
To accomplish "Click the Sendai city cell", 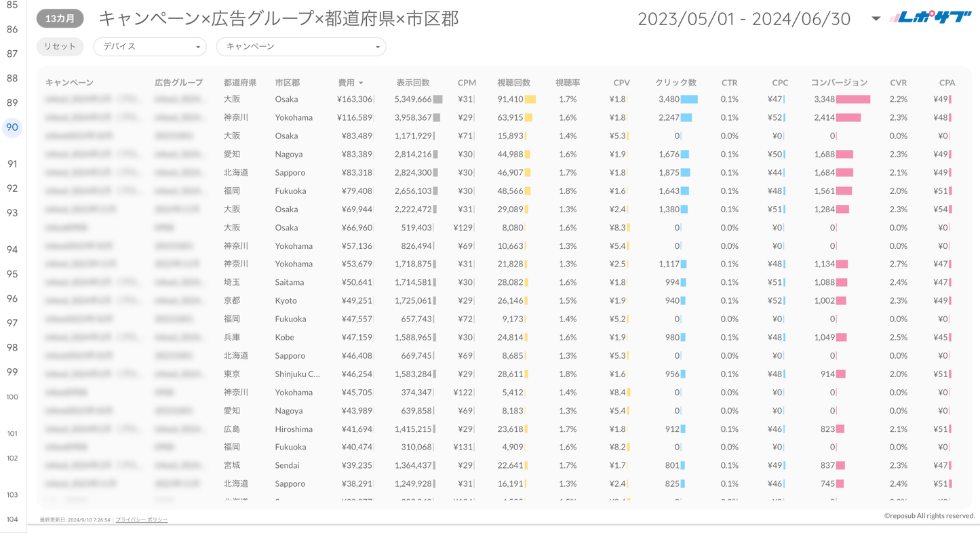I will pos(287,465).
